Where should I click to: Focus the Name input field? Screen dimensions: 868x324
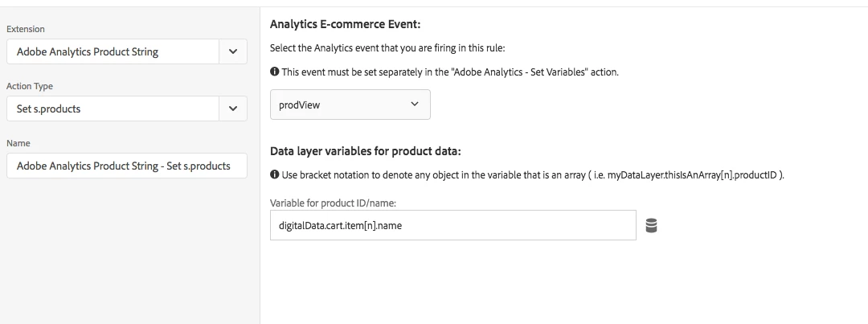coord(126,166)
